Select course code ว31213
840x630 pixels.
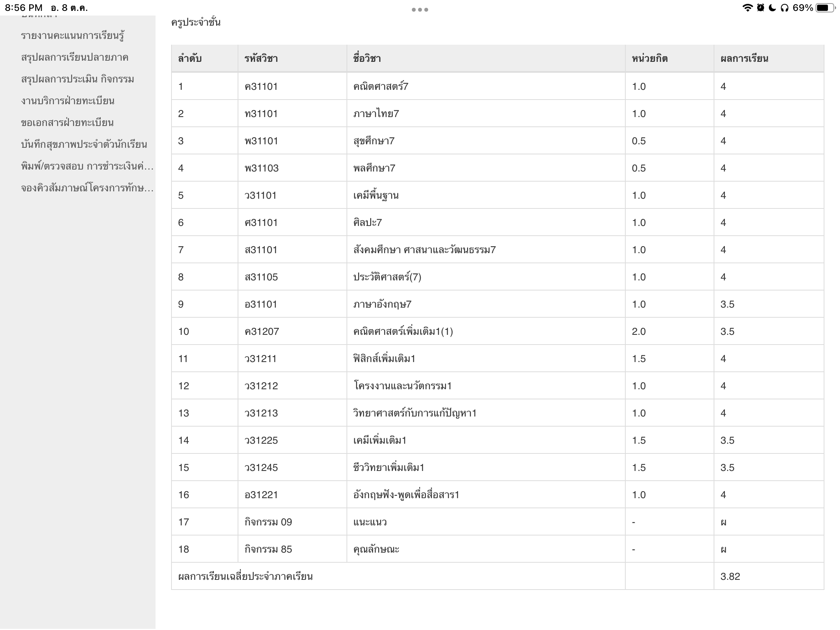point(261,413)
